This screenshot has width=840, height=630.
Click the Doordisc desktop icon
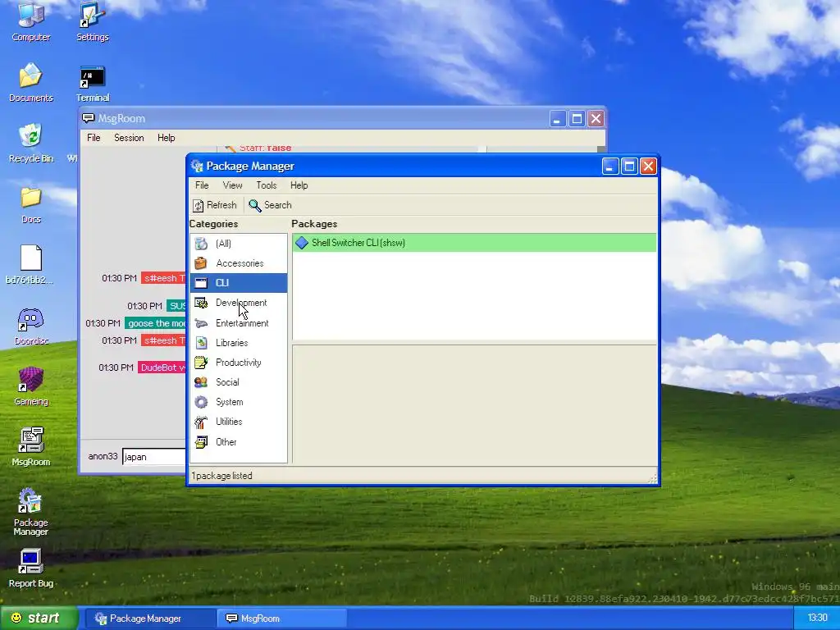(x=31, y=326)
